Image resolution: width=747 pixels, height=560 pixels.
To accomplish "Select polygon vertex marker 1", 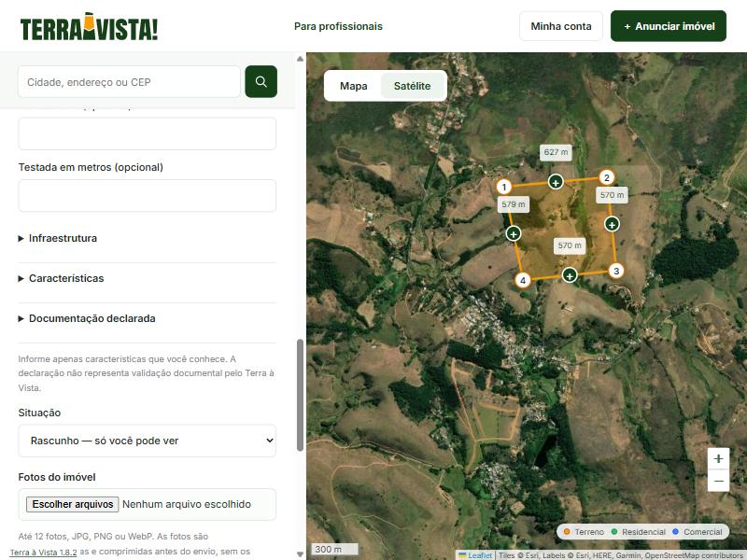I will (x=504, y=187).
